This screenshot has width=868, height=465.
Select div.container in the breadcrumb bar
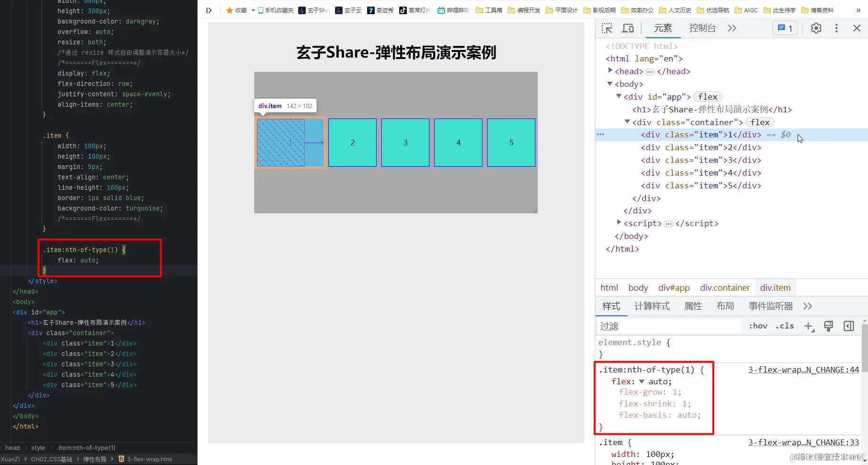click(x=724, y=287)
